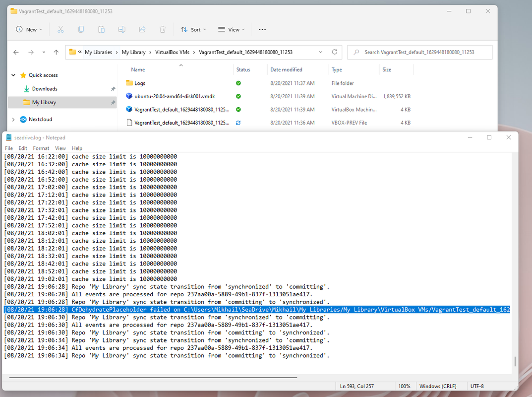532x397 pixels.
Task: Select the ubuntu-20.04-amd64-disk001.vmdk file name
Action: pos(175,96)
